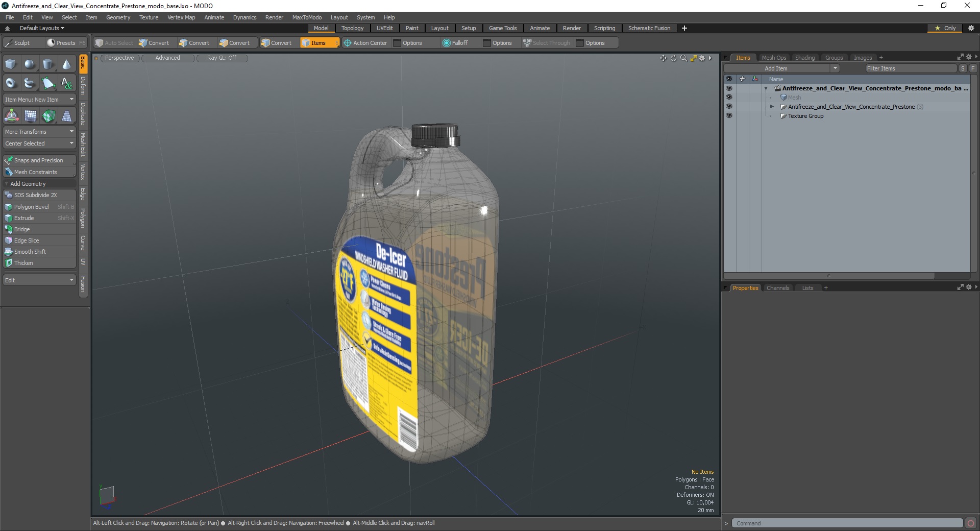This screenshot has height=531, width=980.
Task: Select the taper grid tool
Action: (67, 116)
